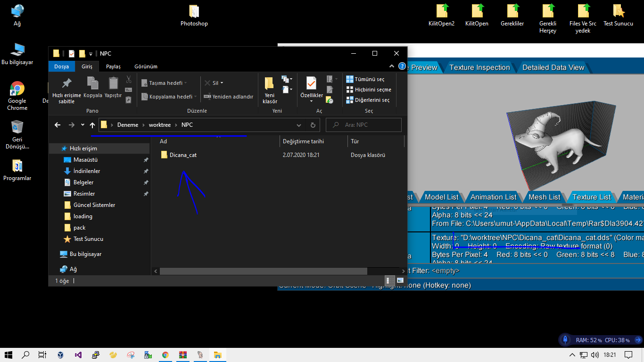Open Geri Dönüşüm recycle bin icon
The height and width of the screenshot is (362, 644).
17,134
